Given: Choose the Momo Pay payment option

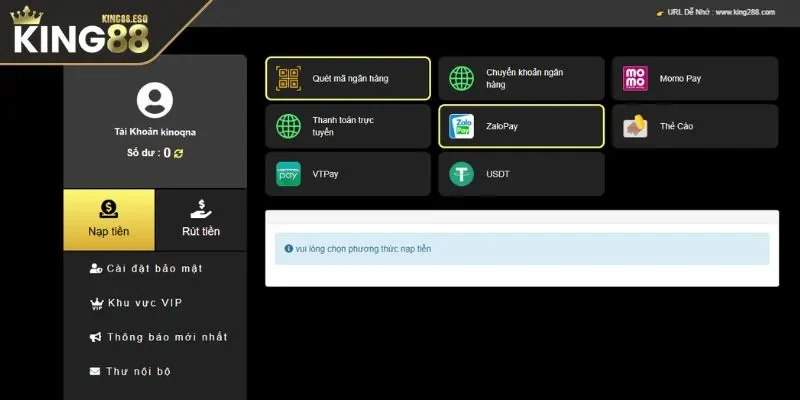Looking at the screenshot, I should 695,79.
